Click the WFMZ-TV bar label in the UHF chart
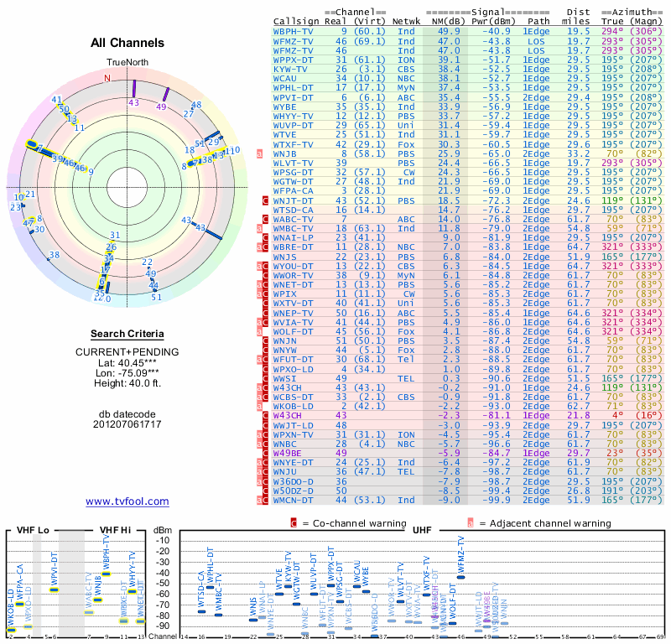The width and height of the screenshot is (671, 644). 460,553
